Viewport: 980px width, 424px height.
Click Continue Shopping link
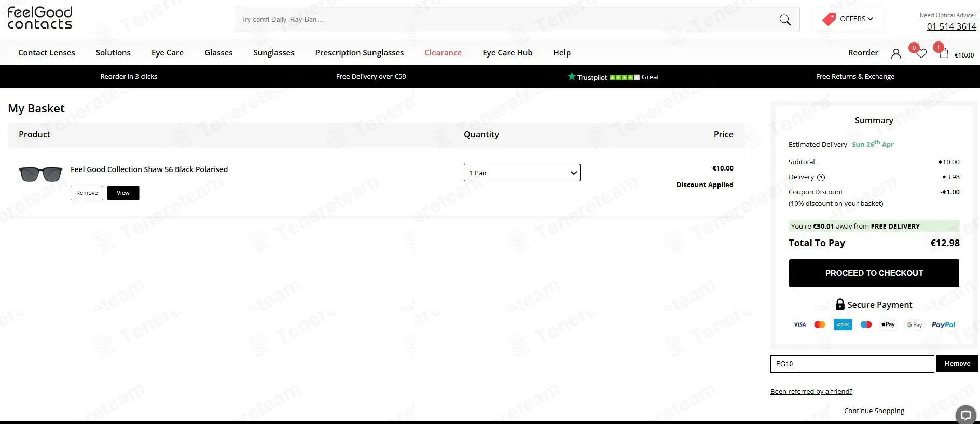tap(874, 411)
